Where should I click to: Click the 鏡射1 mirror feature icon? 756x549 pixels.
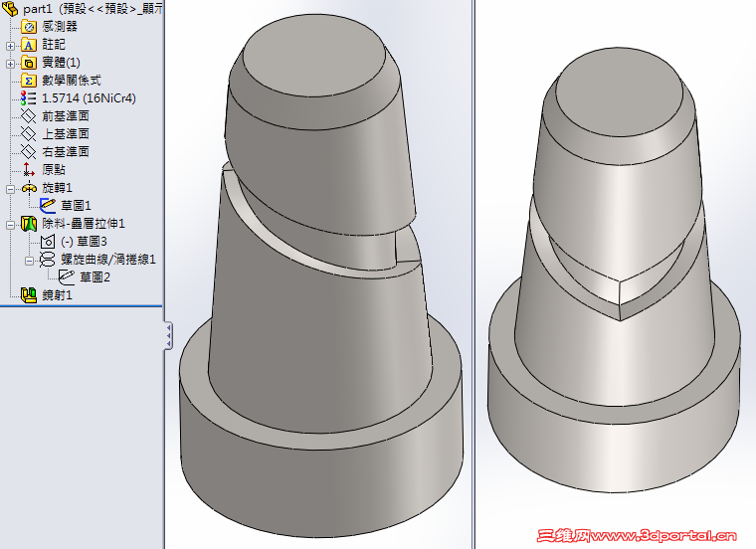coord(29,295)
